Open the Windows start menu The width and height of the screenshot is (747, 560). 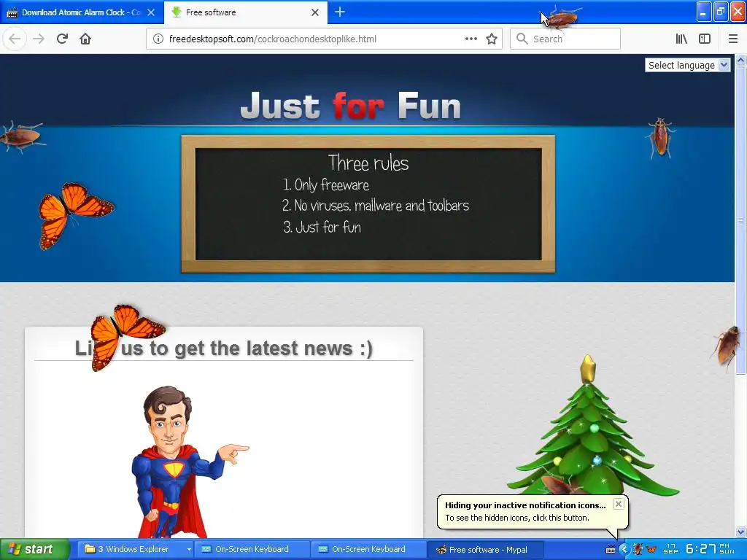pos(34,549)
